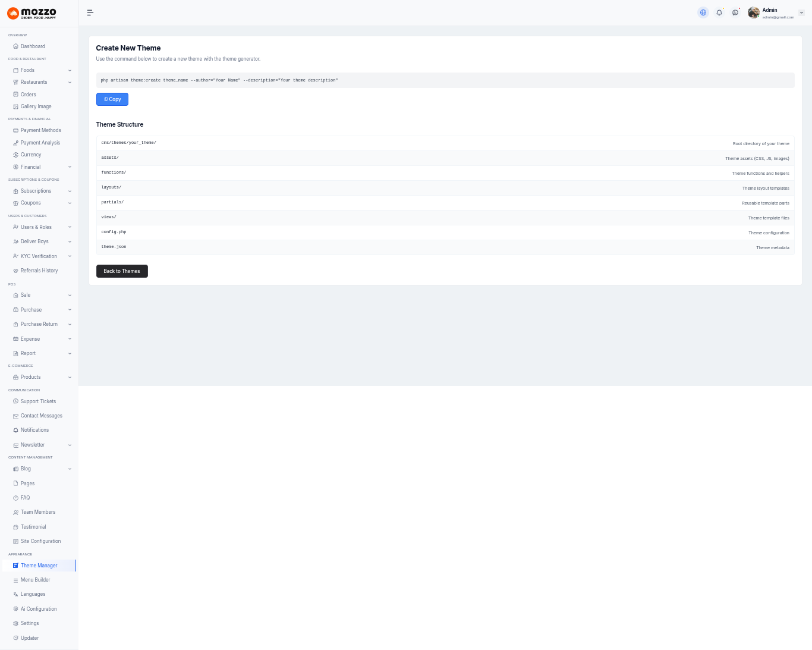
Task: Expand the Newsletter submenu chevron
Action: 70,445
